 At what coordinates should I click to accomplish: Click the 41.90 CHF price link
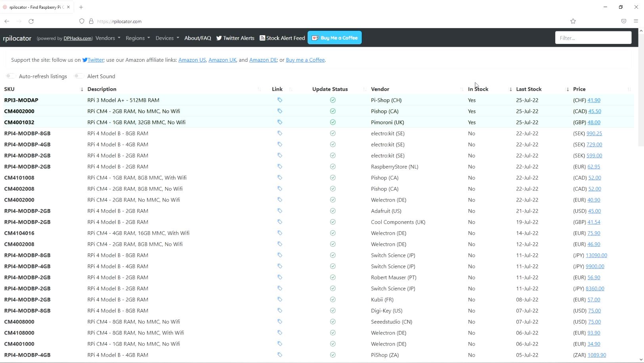[594, 100]
